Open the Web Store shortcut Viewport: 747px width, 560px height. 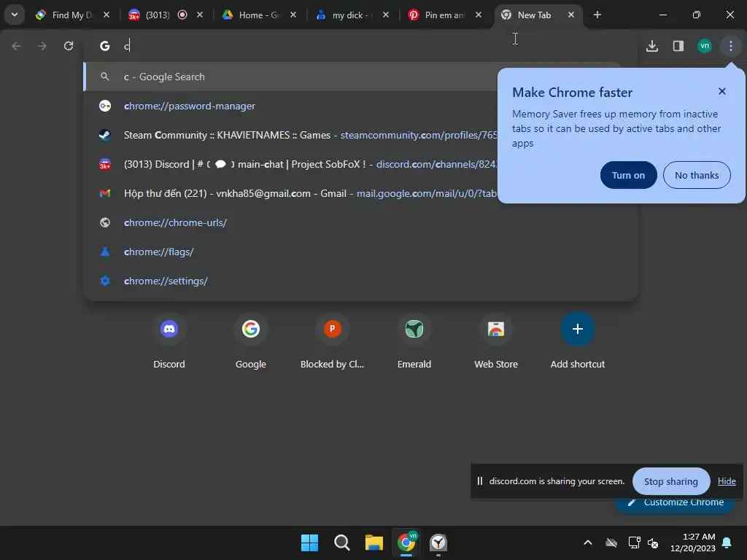(x=496, y=341)
